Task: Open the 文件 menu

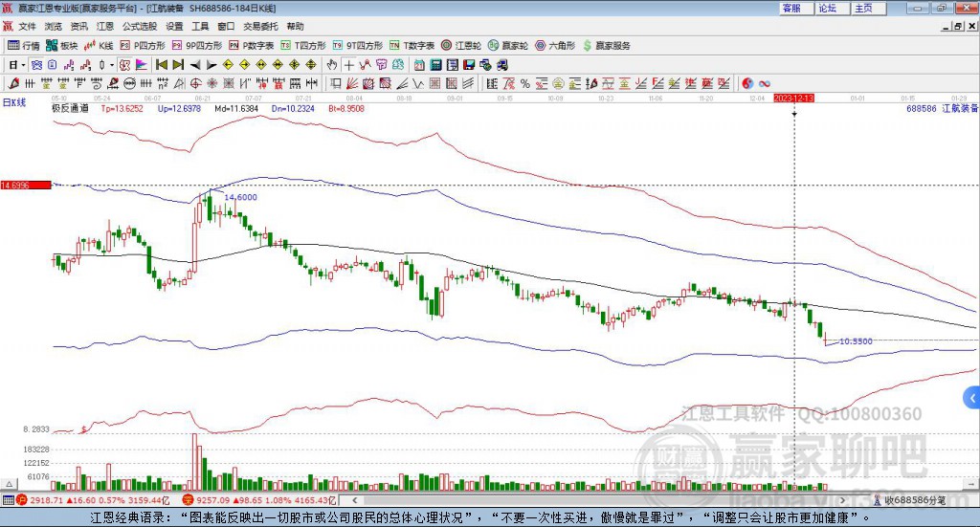Action: (27, 26)
